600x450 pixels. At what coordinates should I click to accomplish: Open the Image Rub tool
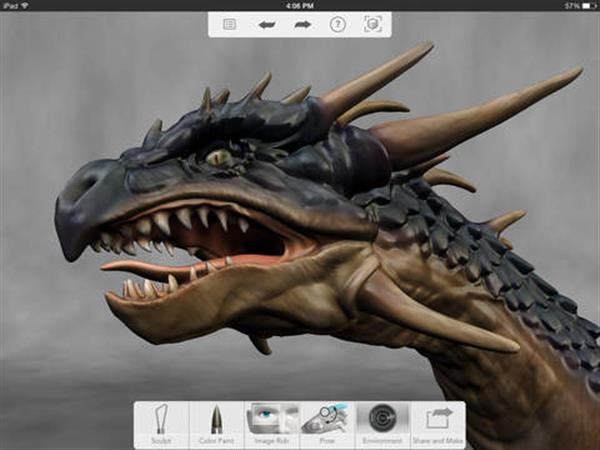272,425
